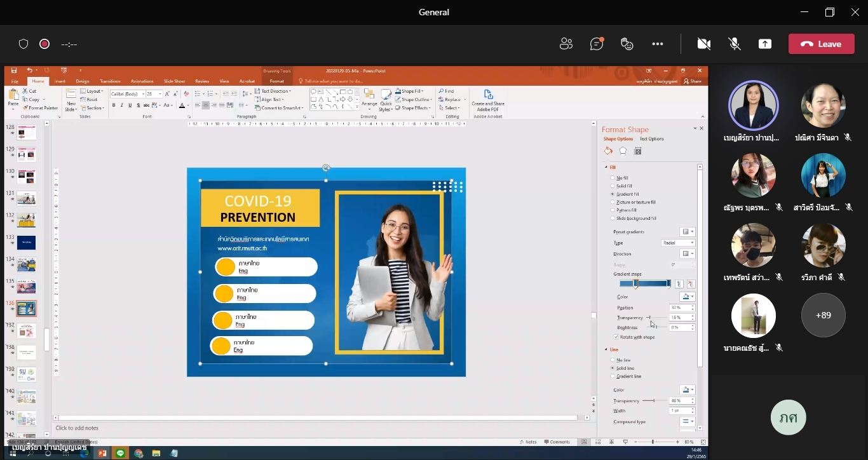Select the Solid fill radio button
Viewport: 868px width, 460px height.
click(x=613, y=186)
